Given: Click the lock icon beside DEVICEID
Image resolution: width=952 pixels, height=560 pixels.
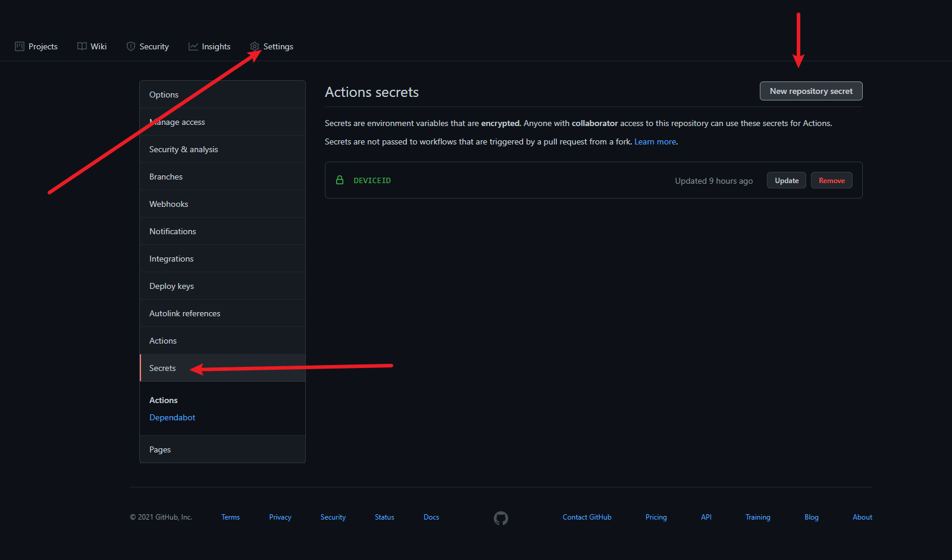Looking at the screenshot, I should click(340, 180).
